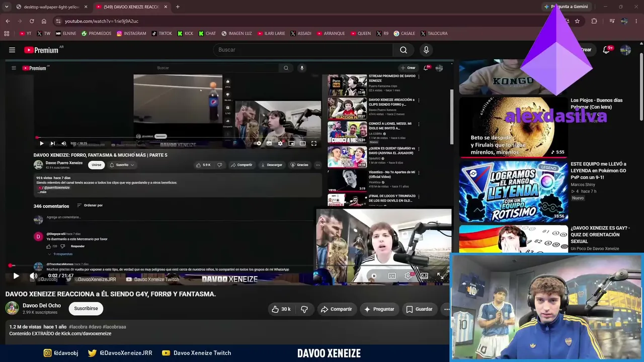Click the text Contenido EXTRAÍDO de Kick.com/davooxeneize

[60, 333]
